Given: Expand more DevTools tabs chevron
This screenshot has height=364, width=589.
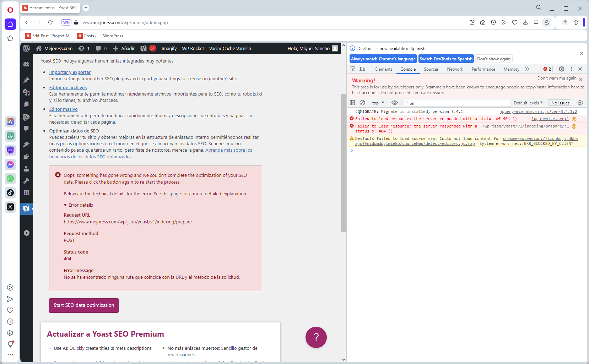Looking at the screenshot, I should [x=527, y=69].
